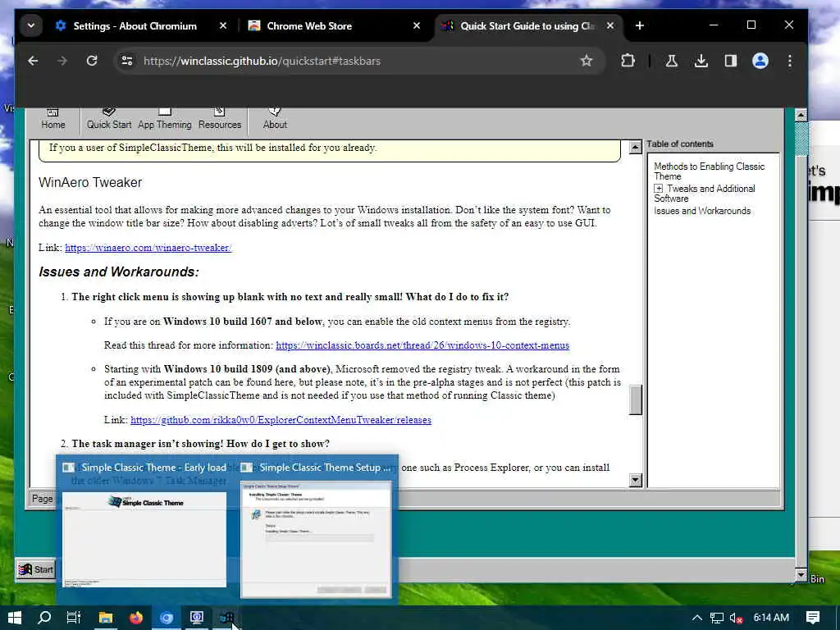Open the network tray icon
The width and height of the screenshot is (840, 630).
(x=717, y=618)
